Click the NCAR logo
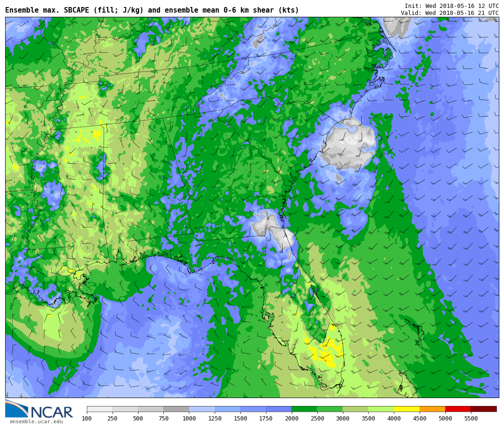Viewport: 504px width, 427px height. point(39,409)
